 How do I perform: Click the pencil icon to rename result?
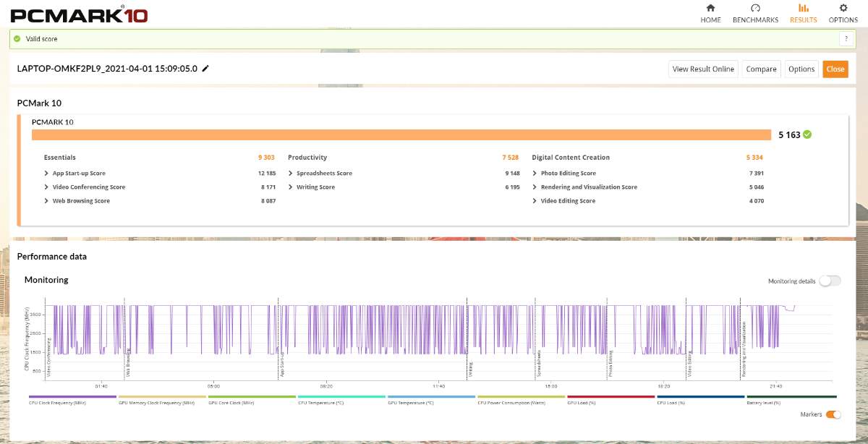click(205, 69)
